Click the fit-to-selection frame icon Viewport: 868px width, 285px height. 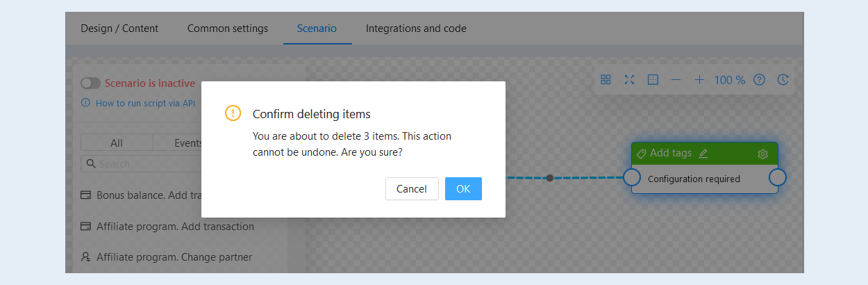[653, 80]
